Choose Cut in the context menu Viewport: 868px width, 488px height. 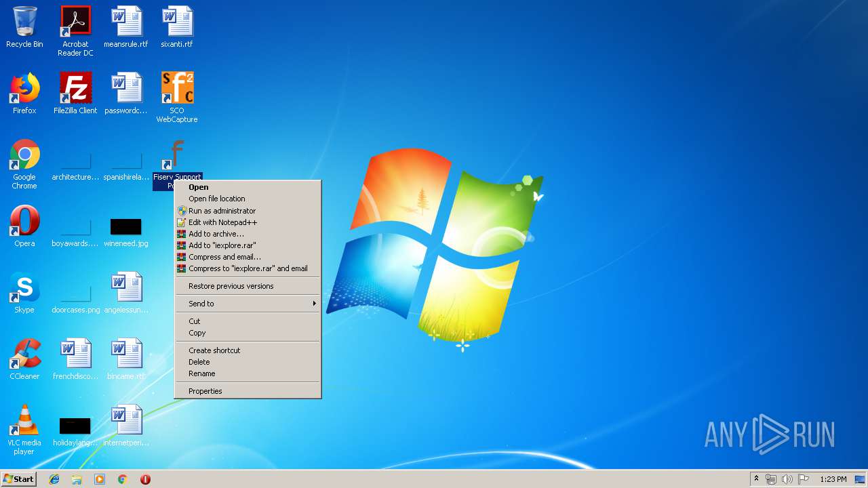[x=248, y=321]
